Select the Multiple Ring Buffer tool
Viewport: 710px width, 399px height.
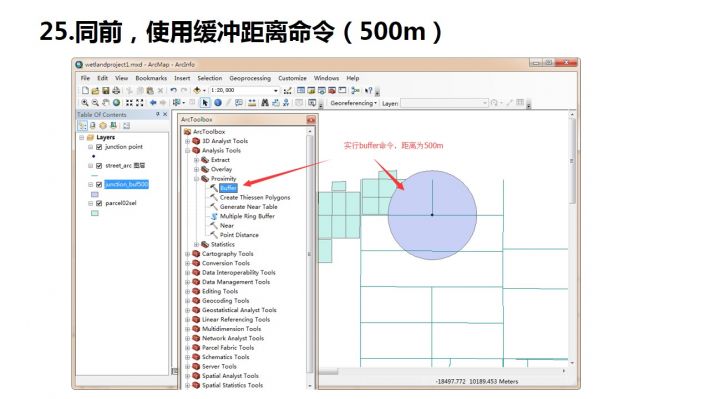pyautogui.click(x=247, y=216)
